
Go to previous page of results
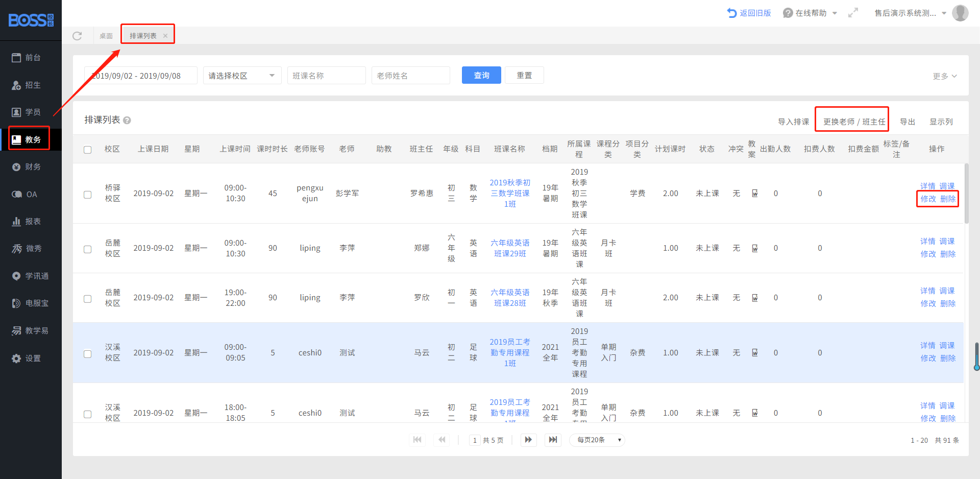tap(442, 440)
